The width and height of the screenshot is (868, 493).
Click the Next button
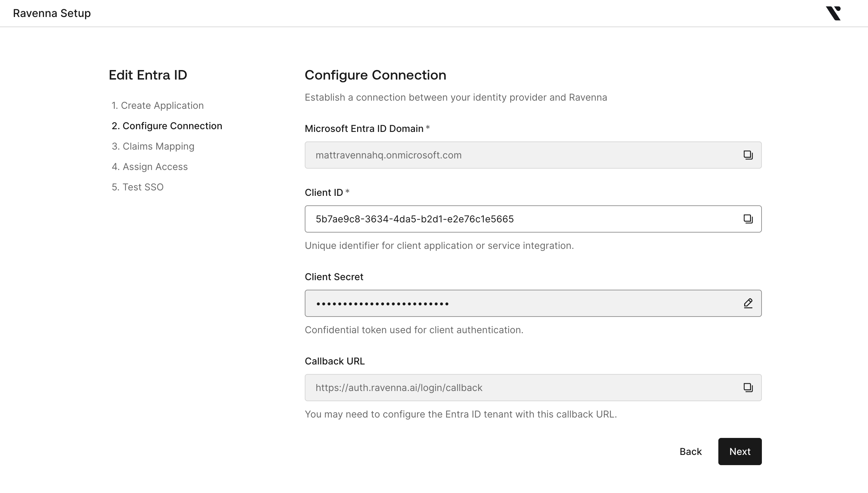click(x=740, y=452)
